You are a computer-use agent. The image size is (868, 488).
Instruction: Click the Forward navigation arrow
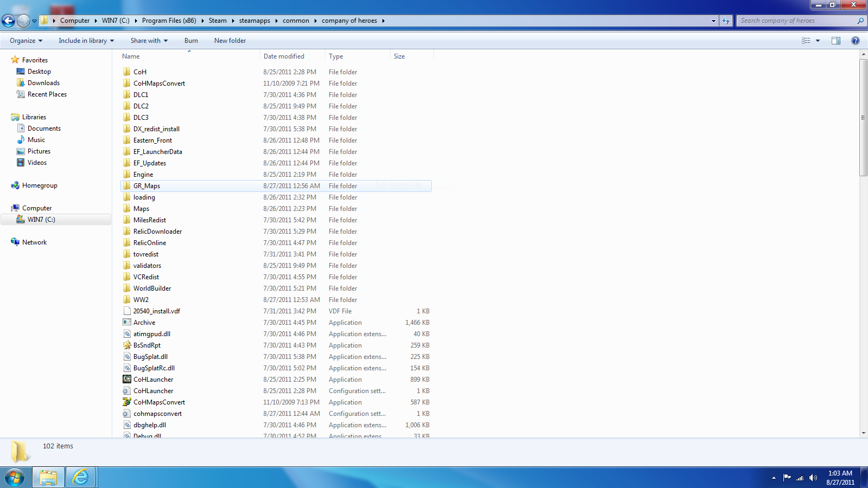pyautogui.click(x=23, y=21)
